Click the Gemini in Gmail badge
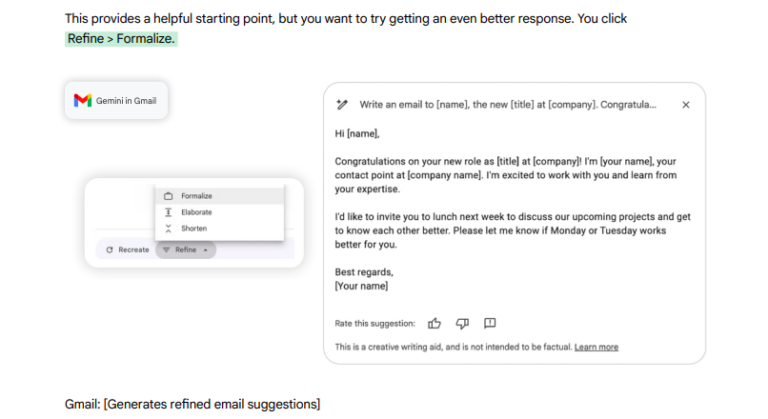The width and height of the screenshot is (768, 419). 116,101
